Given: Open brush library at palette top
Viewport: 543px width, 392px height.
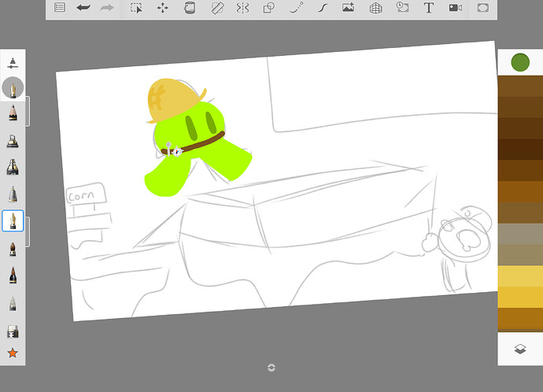Looking at the screenshot, I should click(13, 61).
